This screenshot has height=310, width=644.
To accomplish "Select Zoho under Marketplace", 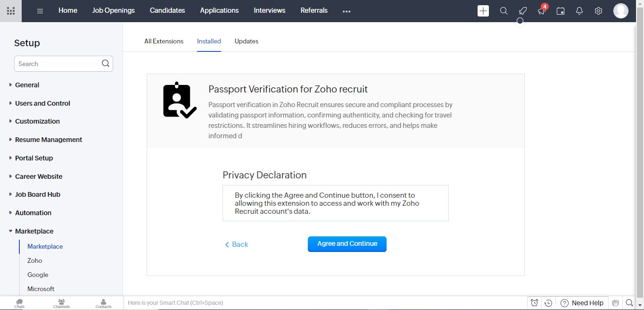I will click(x=35, y=260).
